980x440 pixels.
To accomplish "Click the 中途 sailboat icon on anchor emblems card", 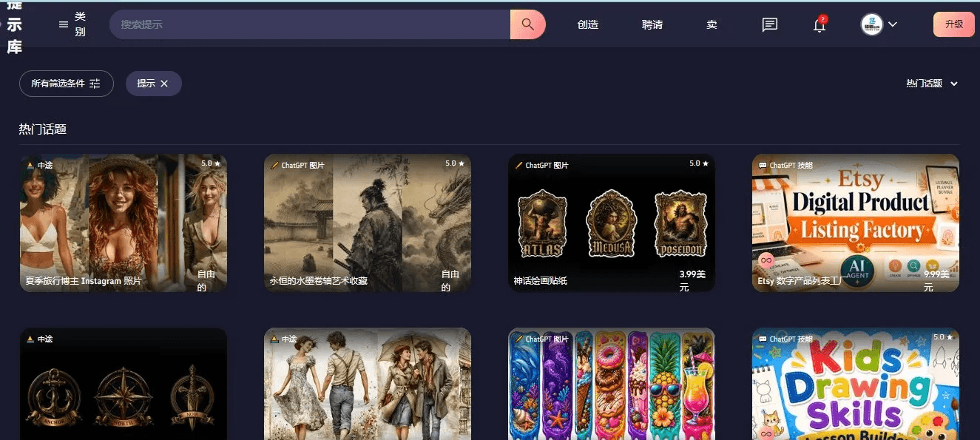I will (x=30, y=339).
